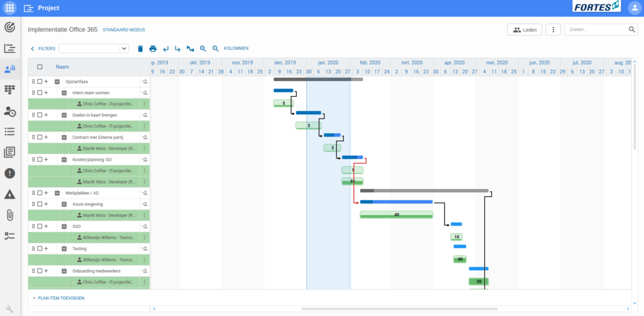Click the vertical scrollbar thumb
644x316 pixels.
click(x=635, y=107)
